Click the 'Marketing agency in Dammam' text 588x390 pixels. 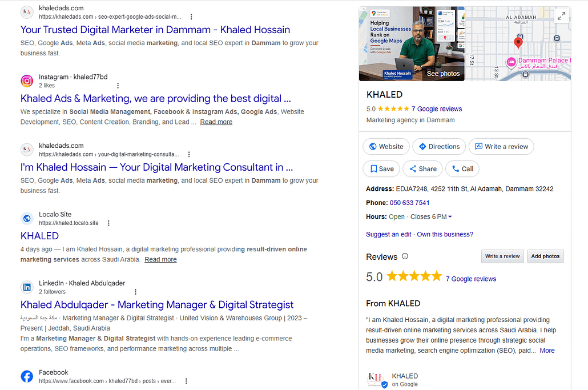[x=410, y=120]
